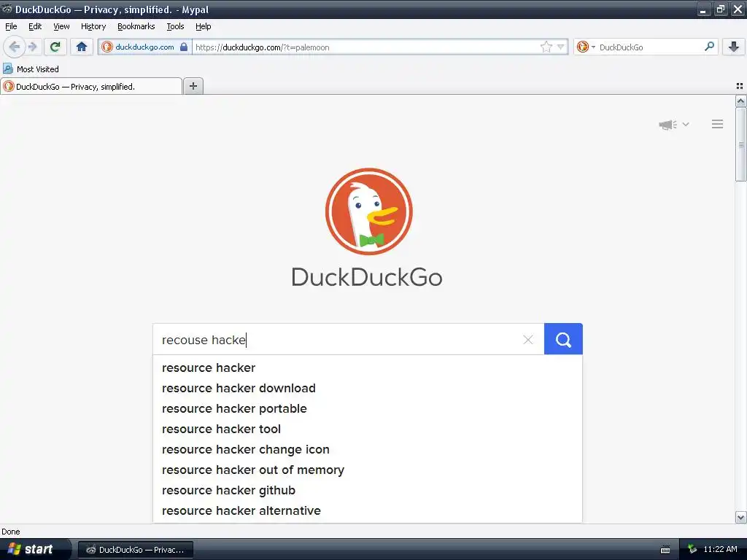The width and height of the screenshot is (747, 560).
Task: Open the File menu
Action: point(11,26)
